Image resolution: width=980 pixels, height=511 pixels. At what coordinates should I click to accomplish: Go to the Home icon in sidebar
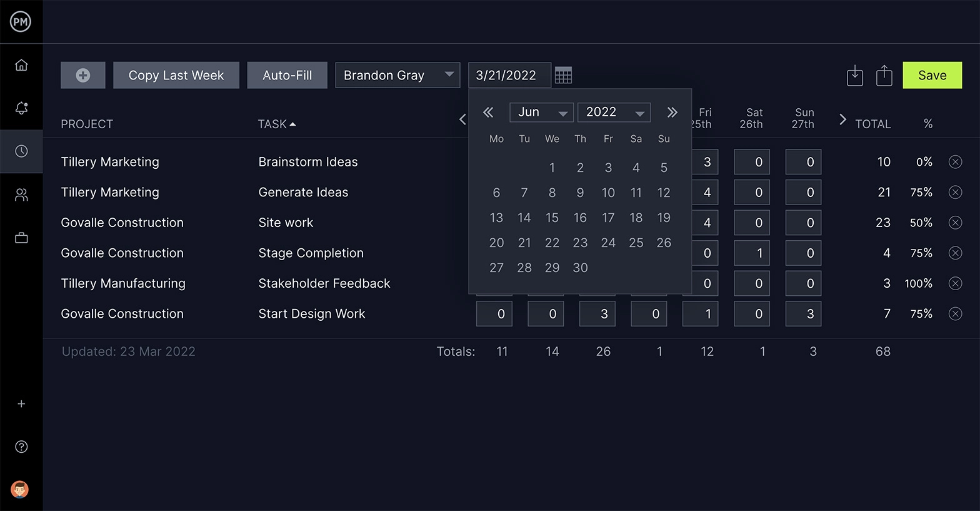tap(21, 65)
